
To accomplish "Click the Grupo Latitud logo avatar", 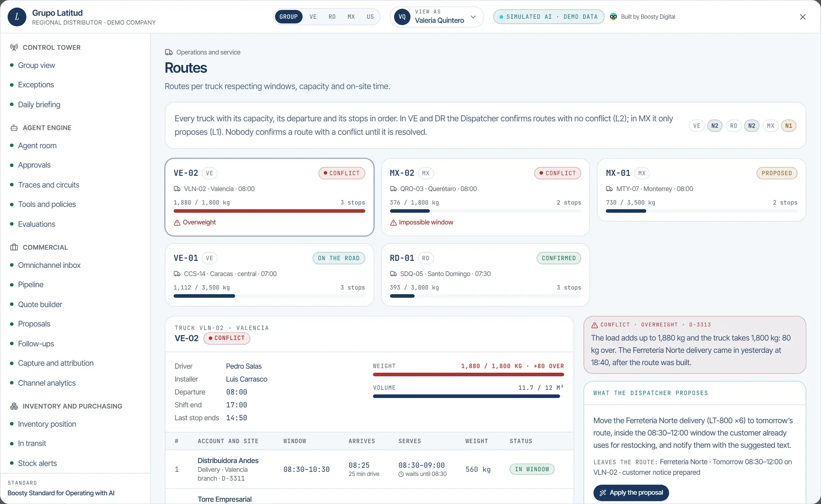I will click(17, 17).
